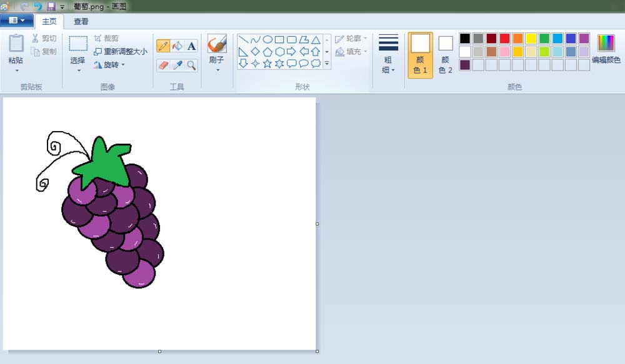Choose the Curve shape
Screen dimensions: 625x364
[255, 39]
